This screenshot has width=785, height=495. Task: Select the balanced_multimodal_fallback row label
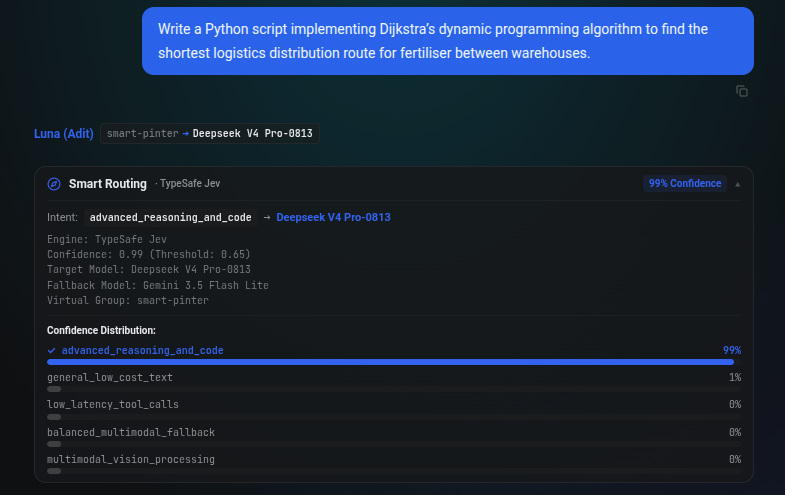131,432
